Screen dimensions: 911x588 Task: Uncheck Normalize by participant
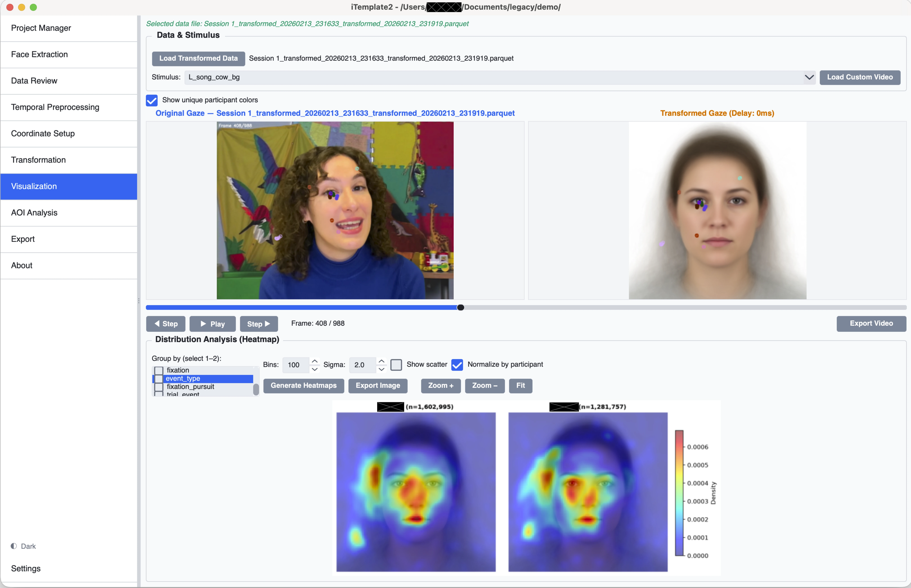point(457,365)
